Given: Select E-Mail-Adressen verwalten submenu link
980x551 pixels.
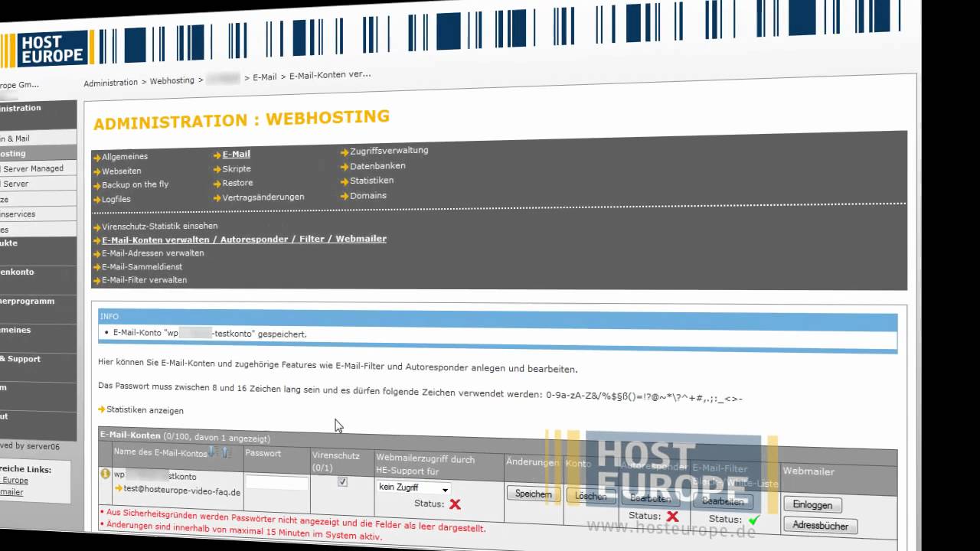Looking at the screenshot, I should [x=152, y=253].
